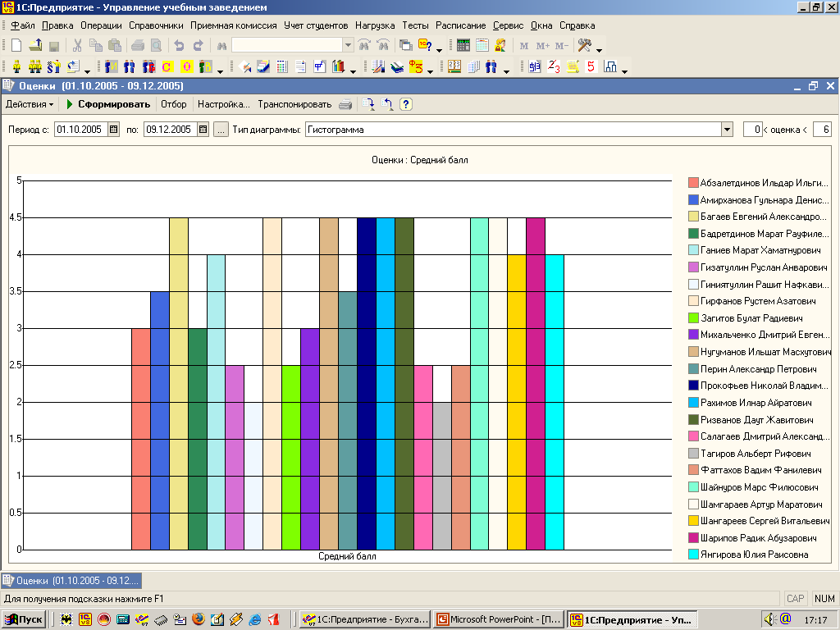Open the Справочники menu

point(156,25)
